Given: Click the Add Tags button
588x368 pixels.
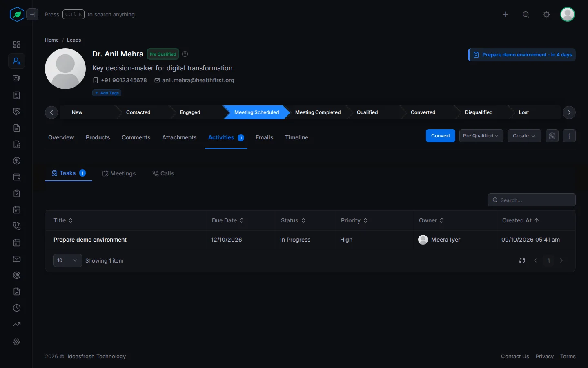Looking at the screenshot, I should click(107, 93).
